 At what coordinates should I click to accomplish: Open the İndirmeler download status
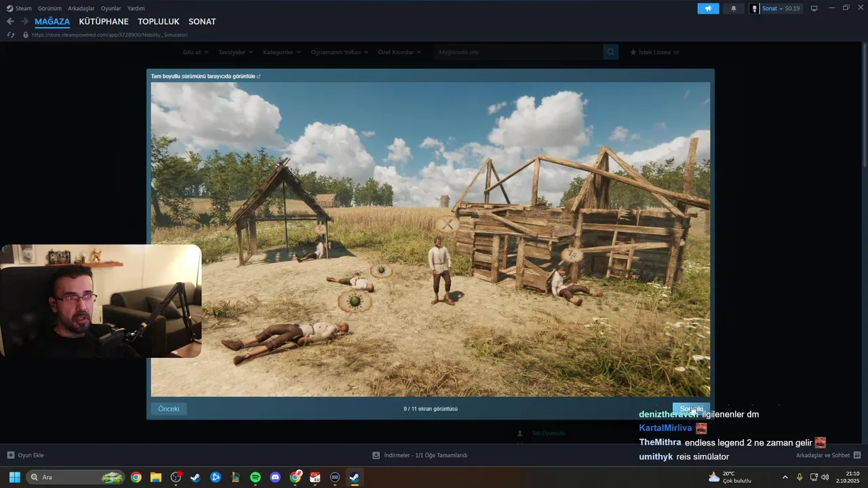[x=420, y=455]
